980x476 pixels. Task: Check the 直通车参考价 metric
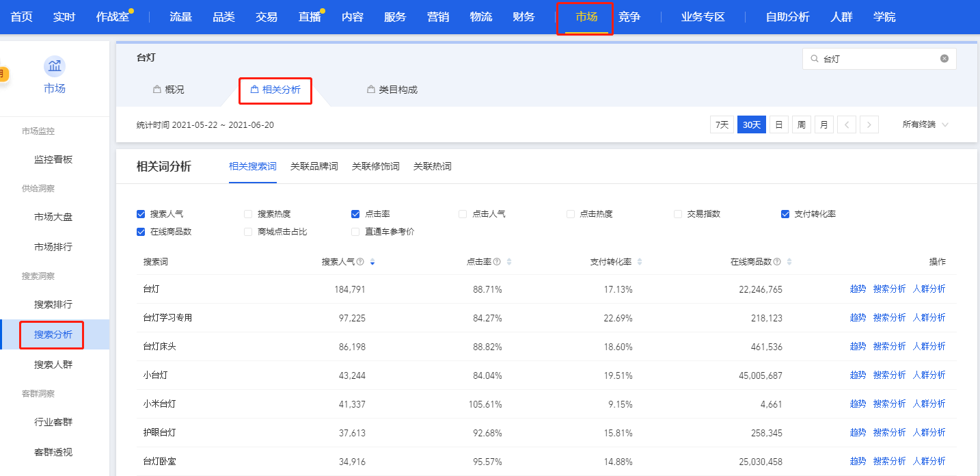pyautogui.click(x=355, y=232)
